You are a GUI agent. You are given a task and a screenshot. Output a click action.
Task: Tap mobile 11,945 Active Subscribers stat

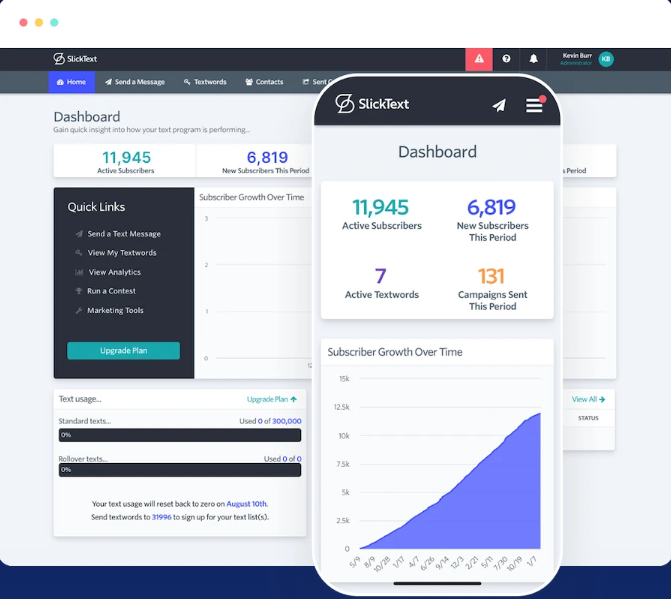pyautogui.click(x=381, y=214)
